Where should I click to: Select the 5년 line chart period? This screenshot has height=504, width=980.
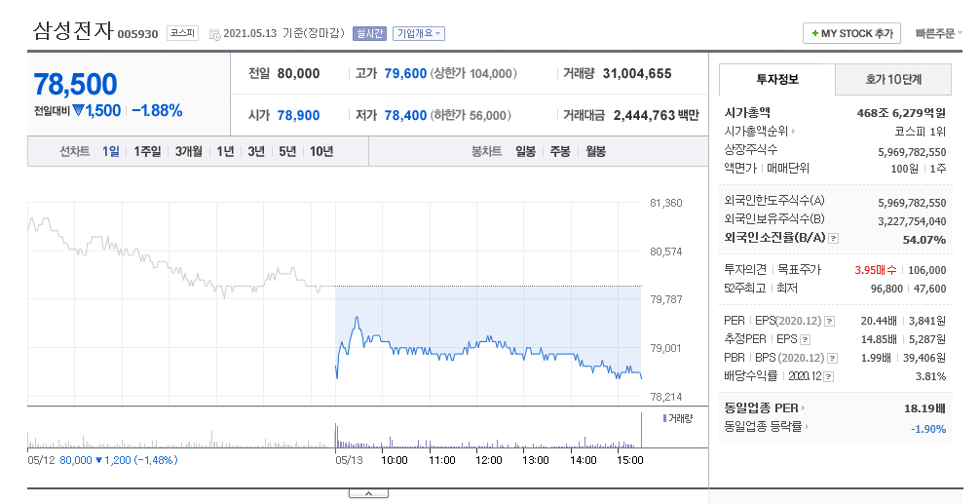click(287, 151)
